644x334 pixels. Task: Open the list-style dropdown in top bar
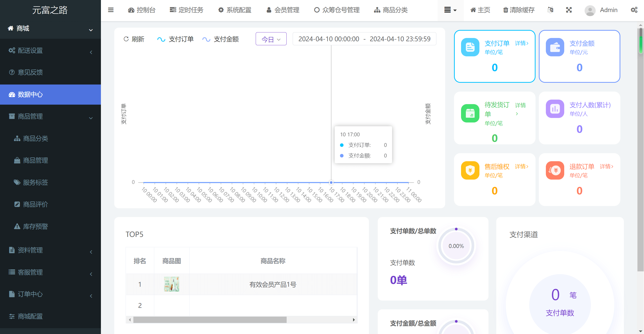(450, 10)
